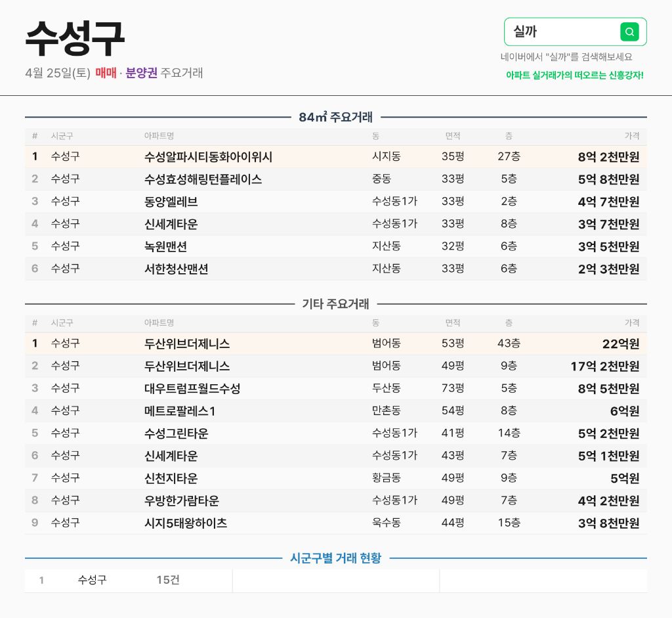Click the 수성구 page title
The height and width of the screenshot is (618, 672).
[75, 39]
